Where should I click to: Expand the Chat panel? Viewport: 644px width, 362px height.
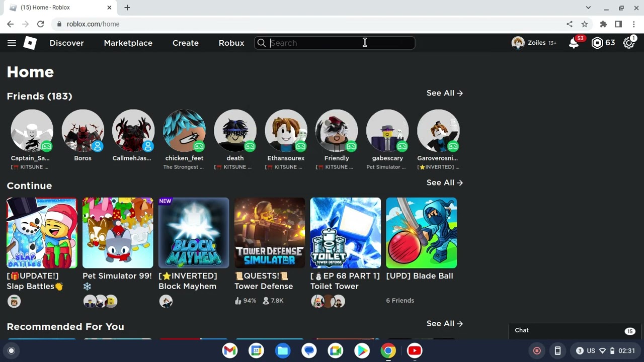[574, 330]
